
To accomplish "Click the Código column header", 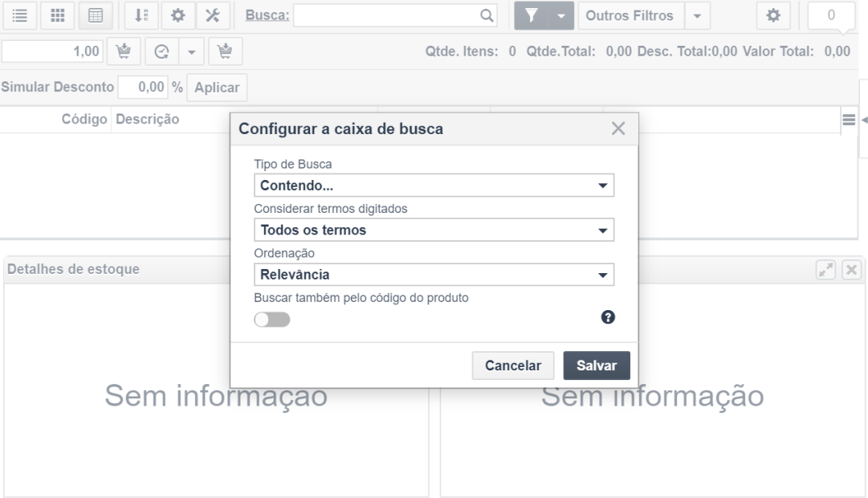I will tap(84, 119).
